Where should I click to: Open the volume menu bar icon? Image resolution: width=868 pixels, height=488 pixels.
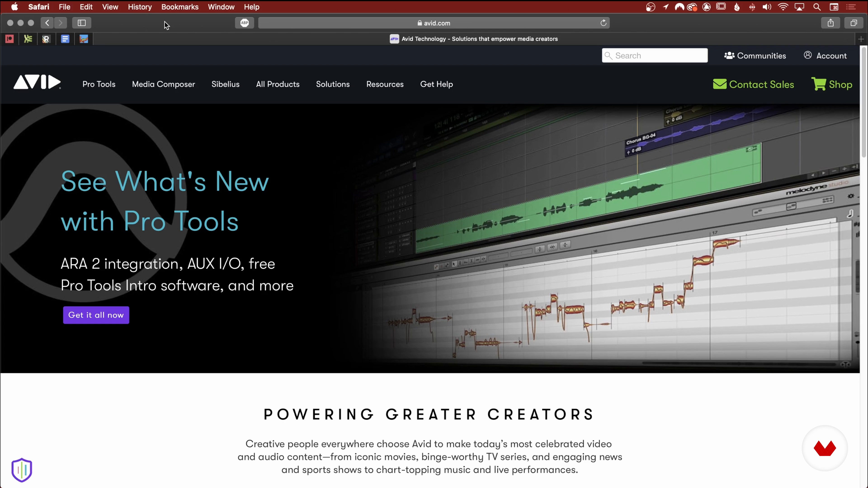(x=767, y=7)
